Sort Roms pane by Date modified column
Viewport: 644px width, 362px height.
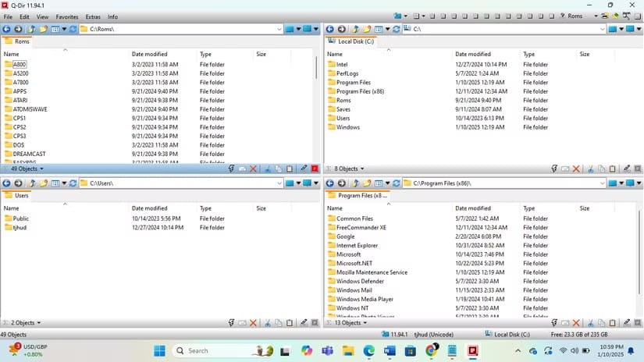tap(149, 55)
